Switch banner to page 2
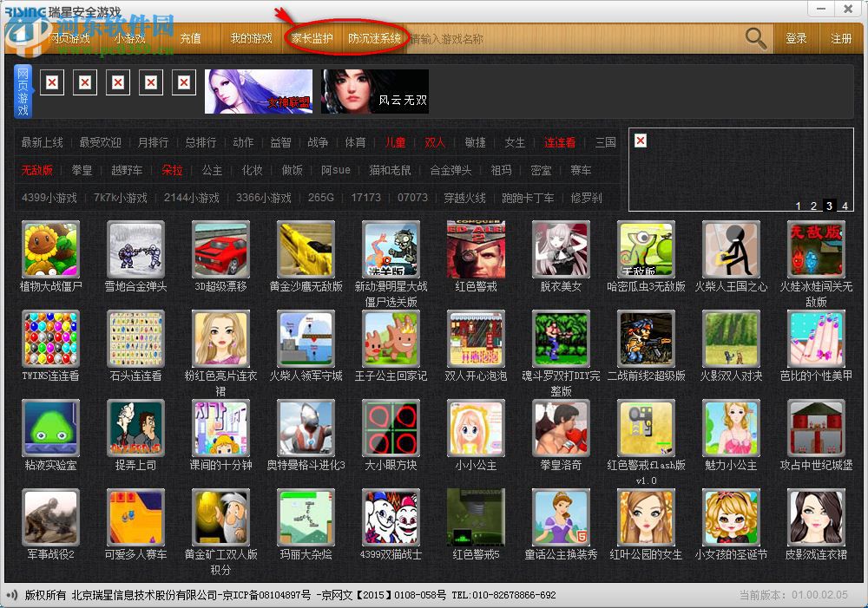This screenshot has width=868, height=608. 814,206
